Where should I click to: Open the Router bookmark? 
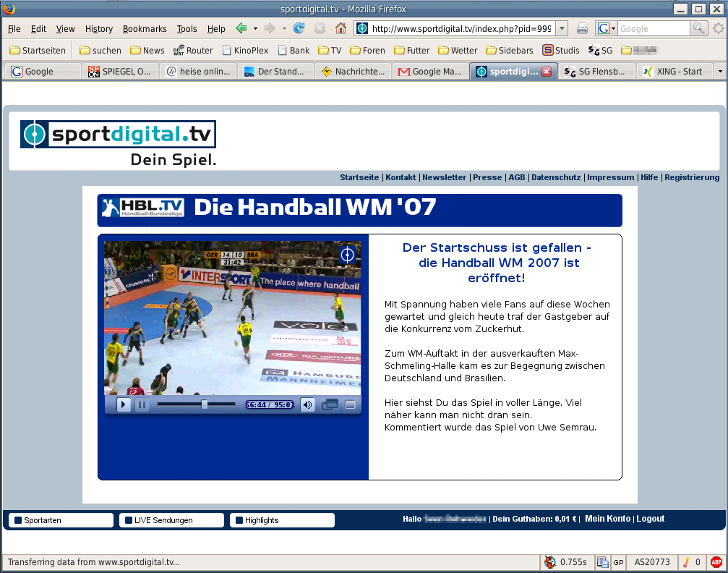click(193, 50)
